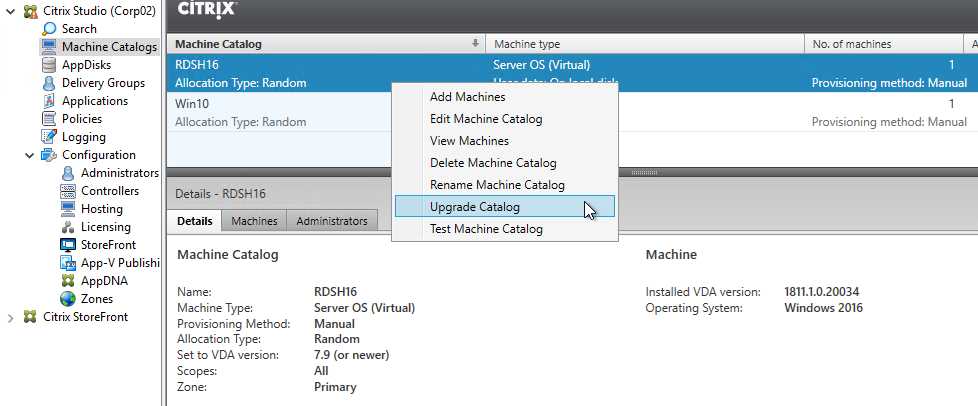Click Upgrade Catalog in context menu
This screenshot has height=406, width=978.
(505, 206)
